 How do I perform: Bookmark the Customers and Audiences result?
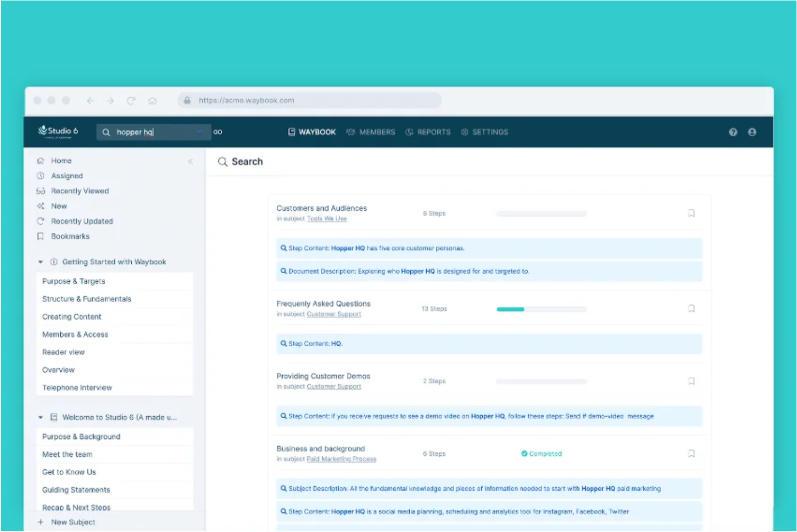pyautogui.click(x=692, y=213)
